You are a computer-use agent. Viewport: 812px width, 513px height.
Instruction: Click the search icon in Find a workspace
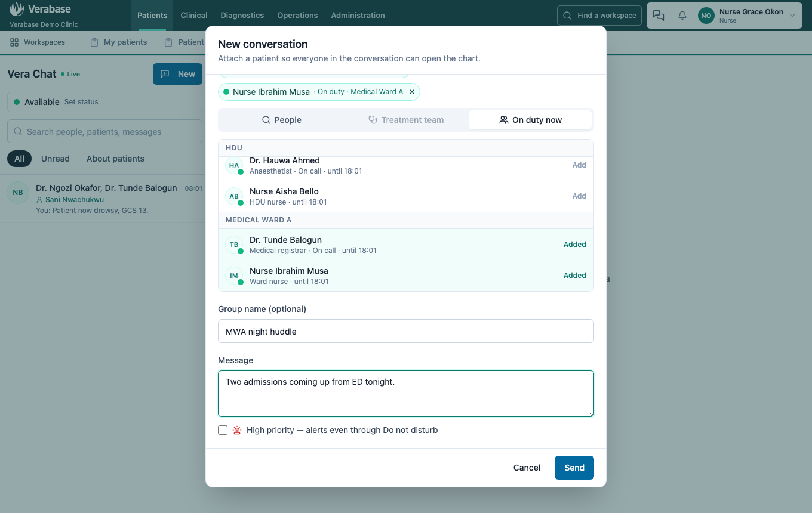[567, 16]
